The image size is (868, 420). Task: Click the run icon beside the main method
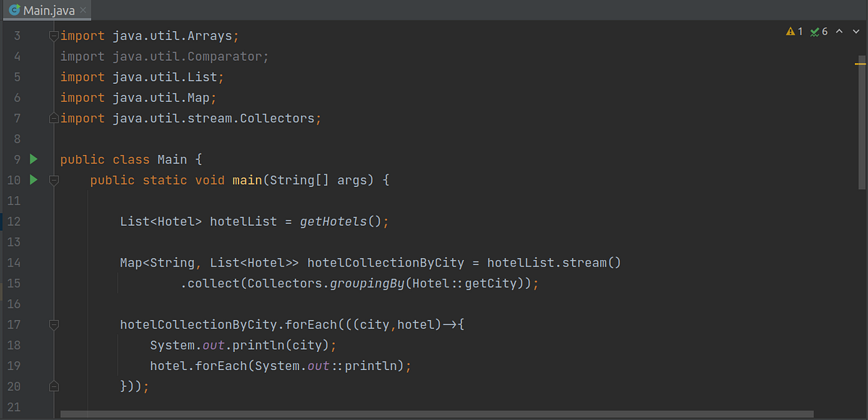tap(33, 180)
